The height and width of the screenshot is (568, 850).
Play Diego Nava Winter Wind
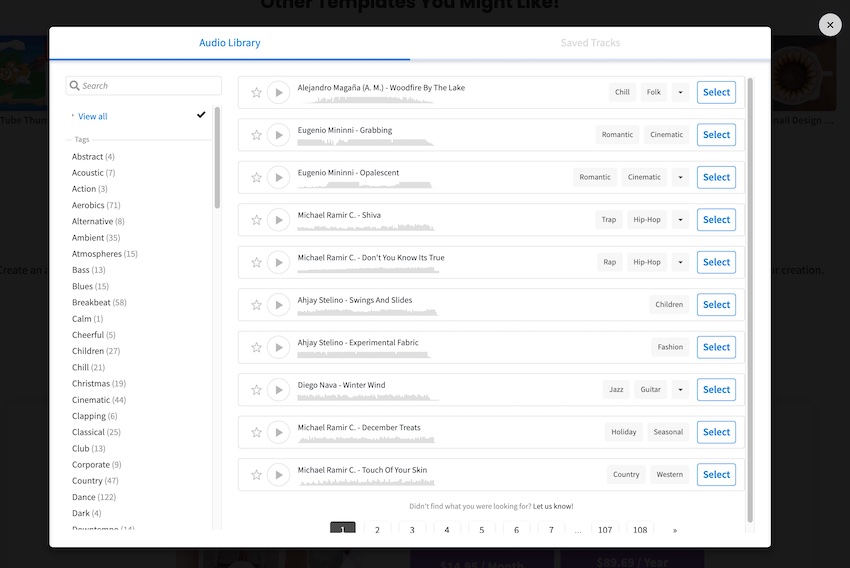pyautogui.click(x=279, y=390)
